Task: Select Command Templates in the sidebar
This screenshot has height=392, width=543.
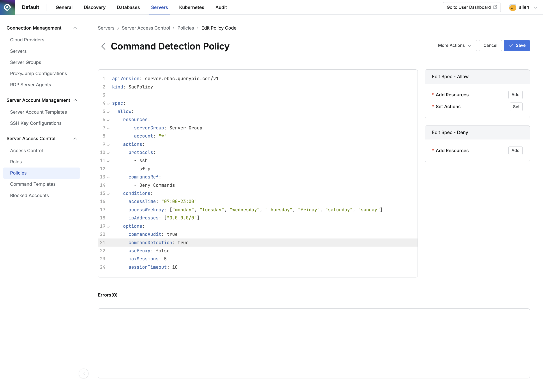Action: pos(33,184)
